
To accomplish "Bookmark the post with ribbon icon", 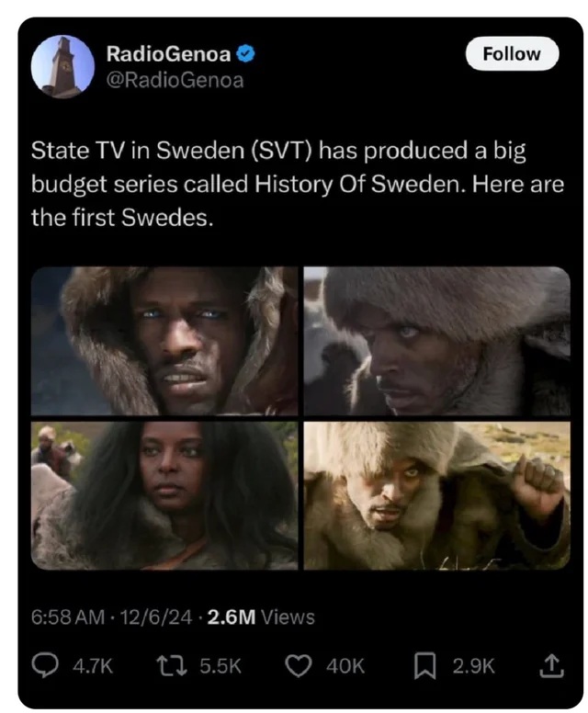I will coord(424,666).
